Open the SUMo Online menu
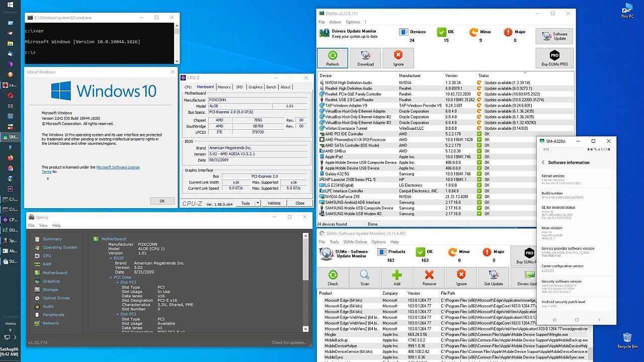 (x=355, y=242)
